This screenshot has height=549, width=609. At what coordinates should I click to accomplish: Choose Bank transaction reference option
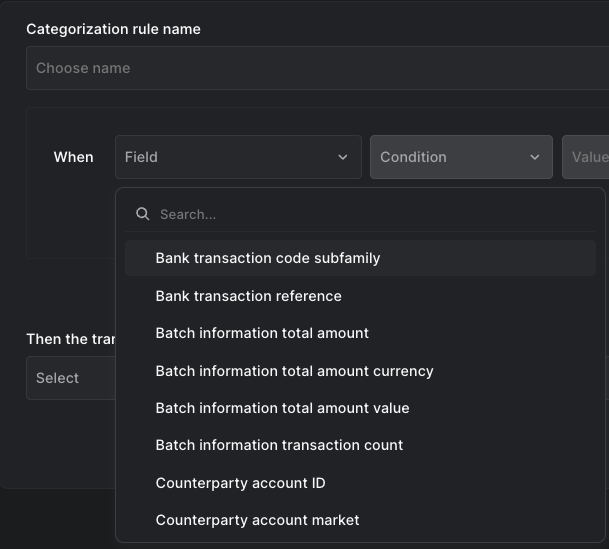point(248,296)
